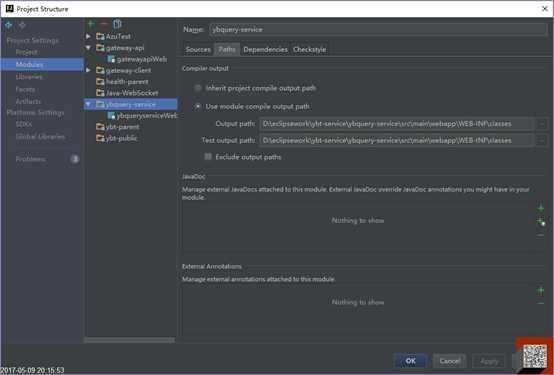The width and height of the screenshot is (554, 375).
Task: Click the ybqueryserviceWeb facet icon
Action: coord(111,116)
